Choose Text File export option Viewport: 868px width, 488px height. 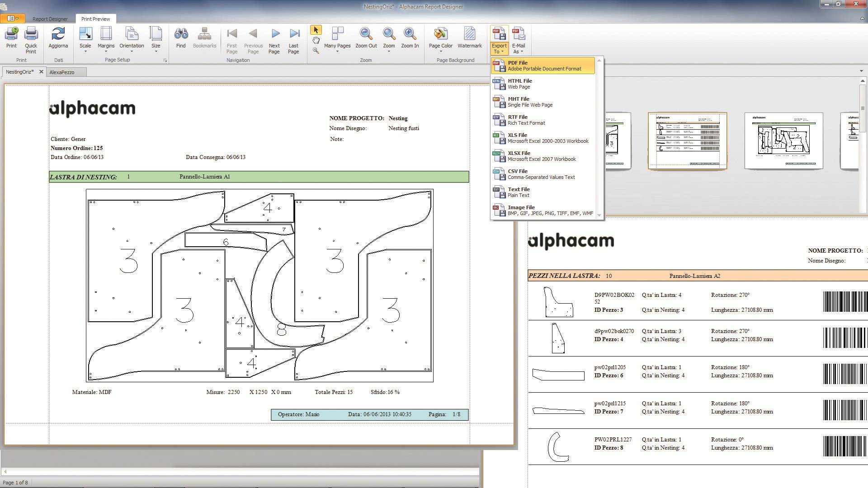pyautogui.click(x=543, y=192)
